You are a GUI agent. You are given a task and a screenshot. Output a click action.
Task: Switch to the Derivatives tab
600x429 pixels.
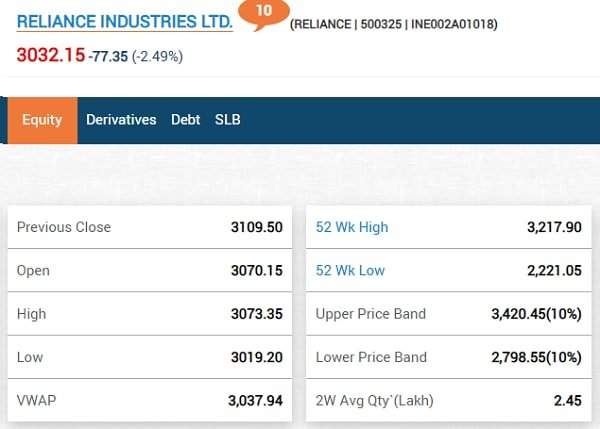click(121, 120)
